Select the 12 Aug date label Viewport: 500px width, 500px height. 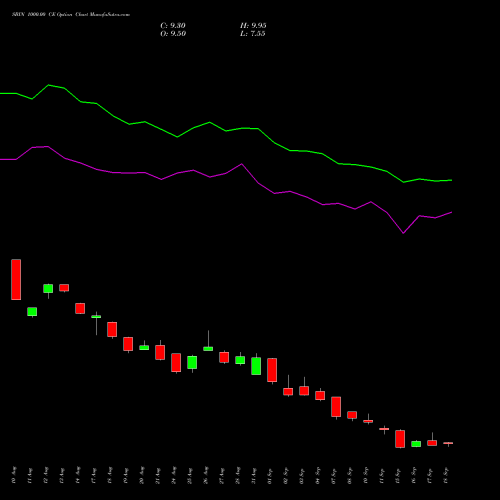[x=46, y=475]
